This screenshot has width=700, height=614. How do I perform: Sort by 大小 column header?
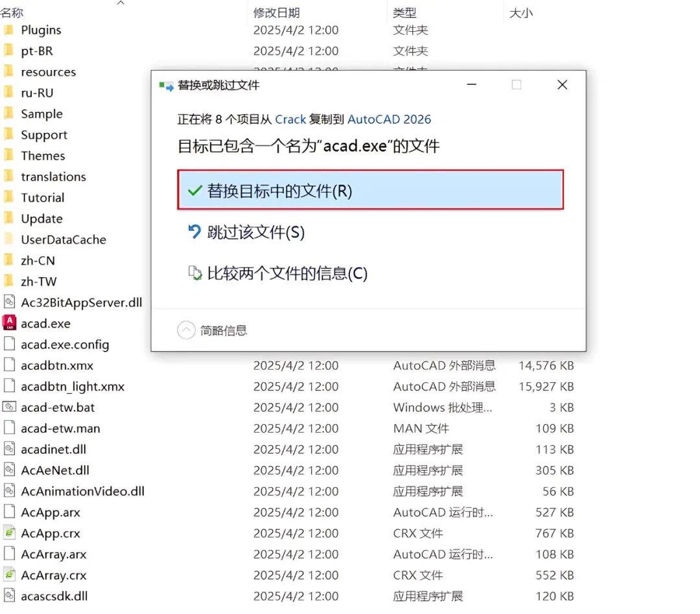[521, 13]
